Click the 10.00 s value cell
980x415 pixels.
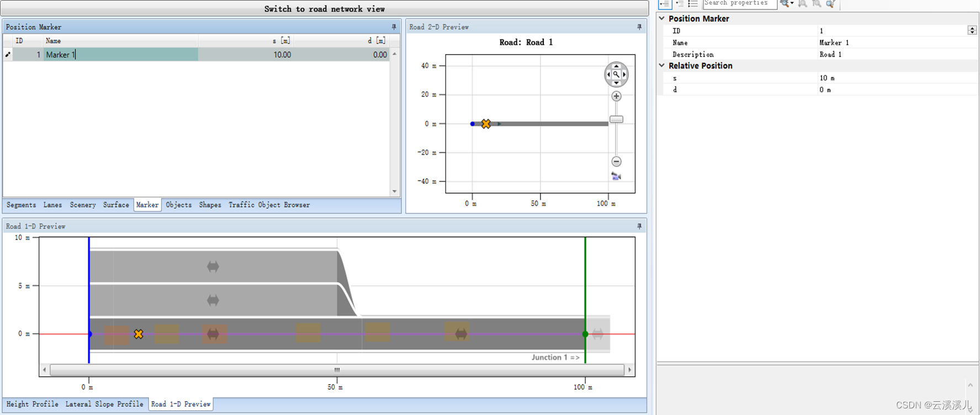tap(245, 54)
